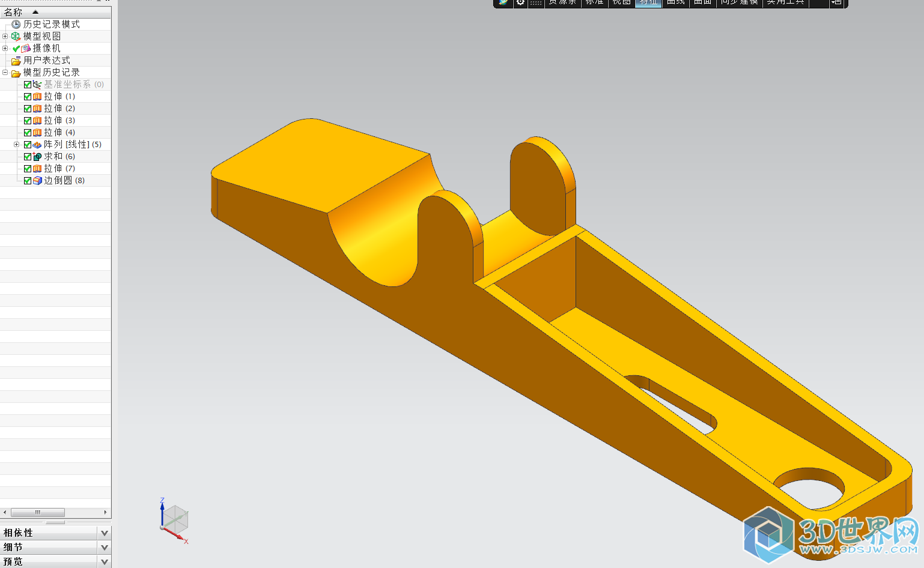924x568 pixels.
Task: Uncheck the 拉伸 (4) feature checkbox
Action: click(28, 133)
